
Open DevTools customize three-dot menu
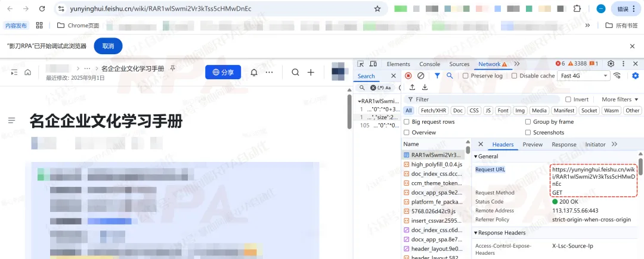[x=623, y=64]
